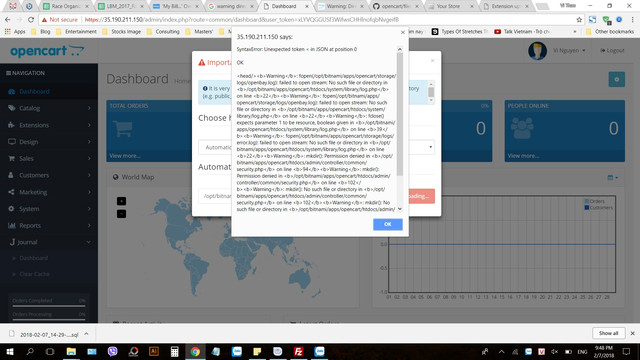Switch to the My Bill tab
Viewport: 640px width, 360px height.
point(176,6)
